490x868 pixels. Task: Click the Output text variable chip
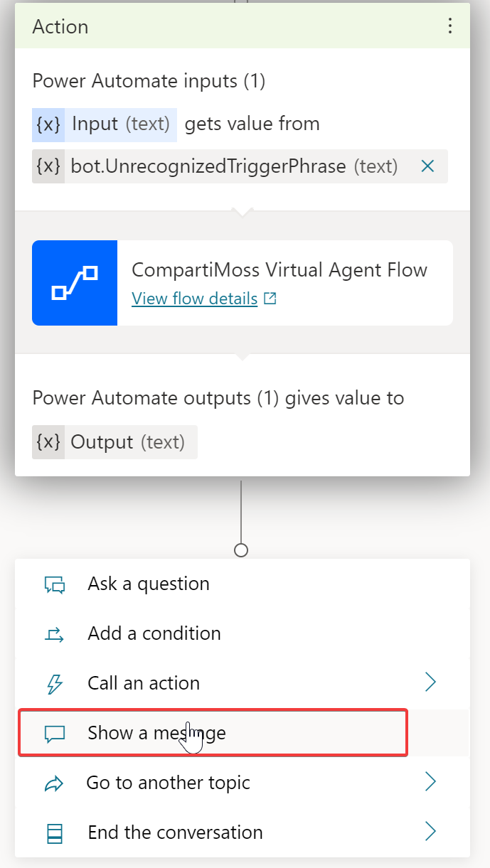click(x=114, y=442)
